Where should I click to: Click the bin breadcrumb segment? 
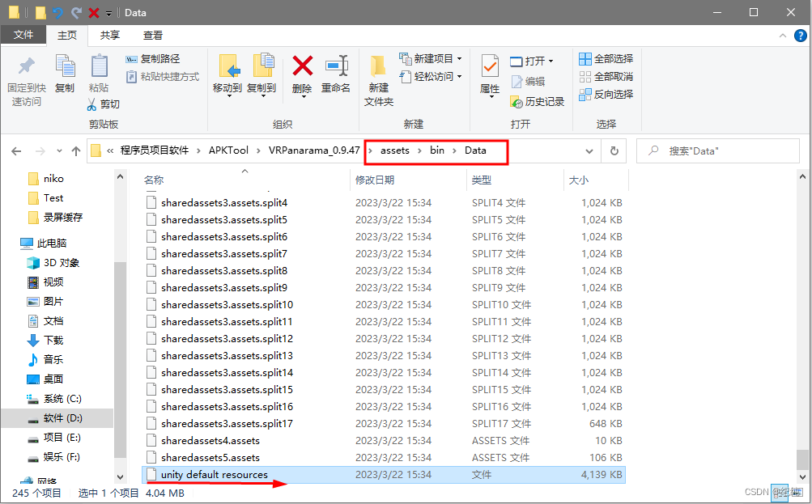pyautogui.click(x=437, y=150)
